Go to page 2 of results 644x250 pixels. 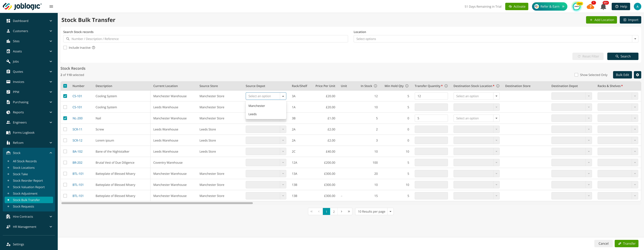click(334, 211)
